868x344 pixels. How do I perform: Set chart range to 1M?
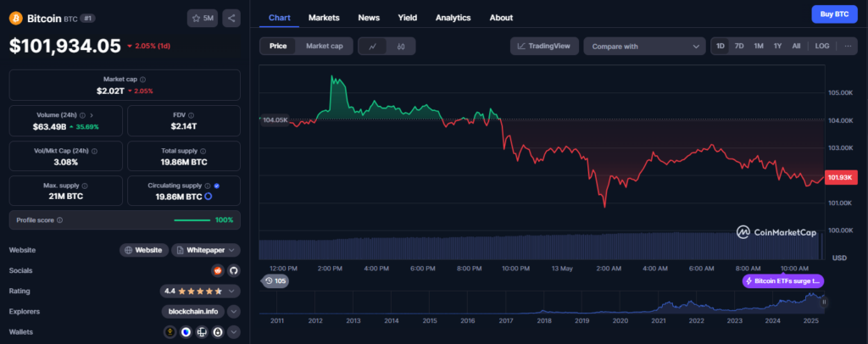click(x=759, y=46)
